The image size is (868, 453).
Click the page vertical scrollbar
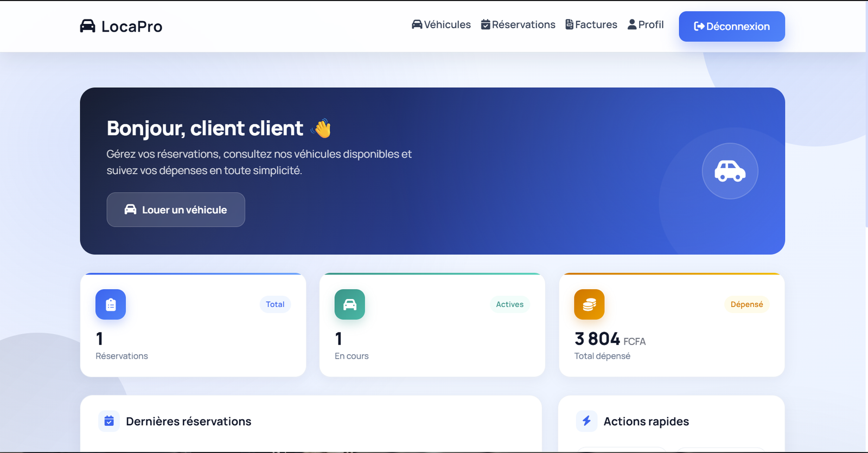coord(866,114)
